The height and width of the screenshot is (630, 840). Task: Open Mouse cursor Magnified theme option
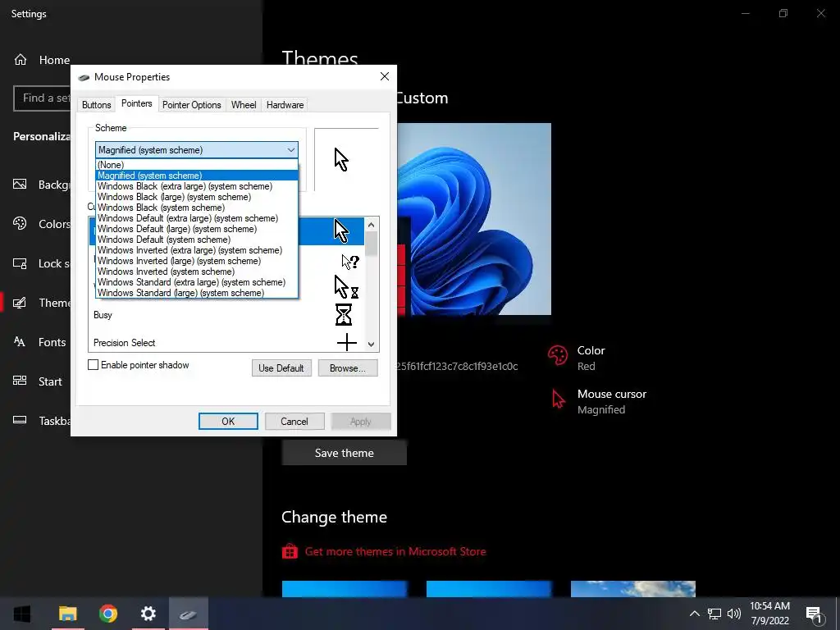click(x=599, y=401)
